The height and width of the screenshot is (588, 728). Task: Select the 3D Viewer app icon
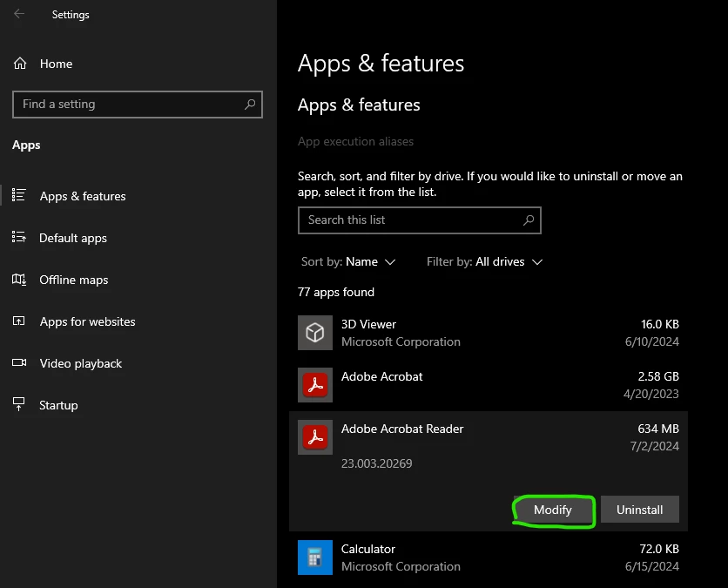click(315, 333)
